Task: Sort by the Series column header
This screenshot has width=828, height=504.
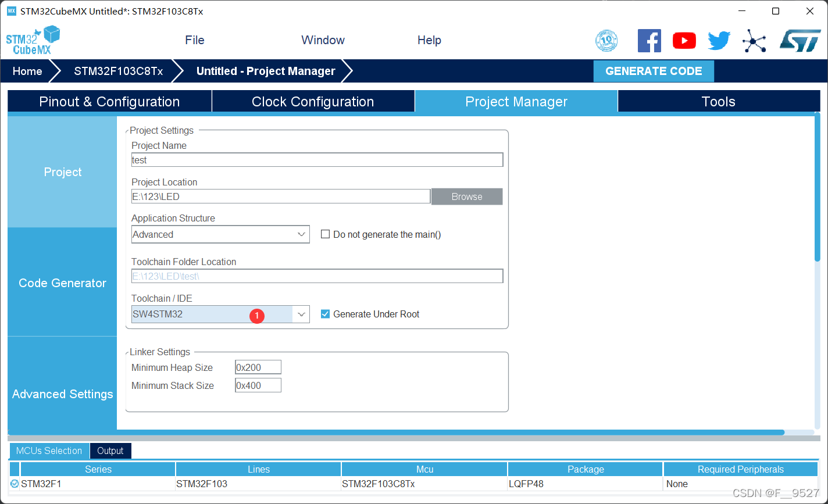Action: click(98, 469)
